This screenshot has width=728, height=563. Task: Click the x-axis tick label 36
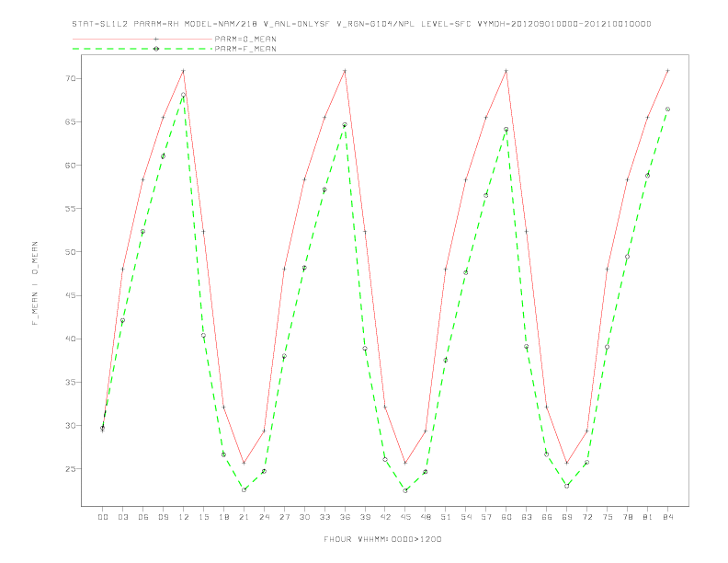[345, 517]
